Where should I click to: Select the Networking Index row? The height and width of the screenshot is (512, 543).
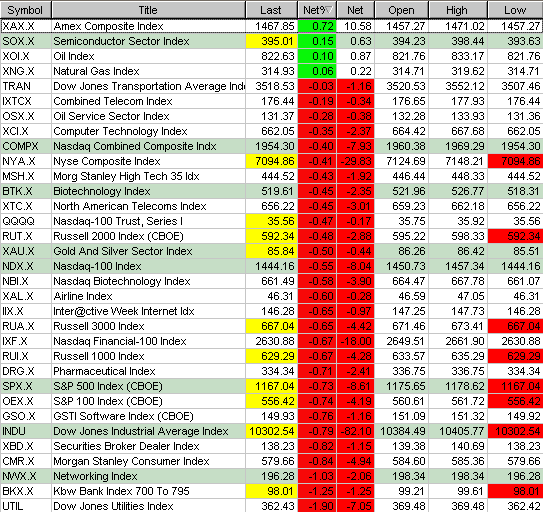tap(272, 476)
